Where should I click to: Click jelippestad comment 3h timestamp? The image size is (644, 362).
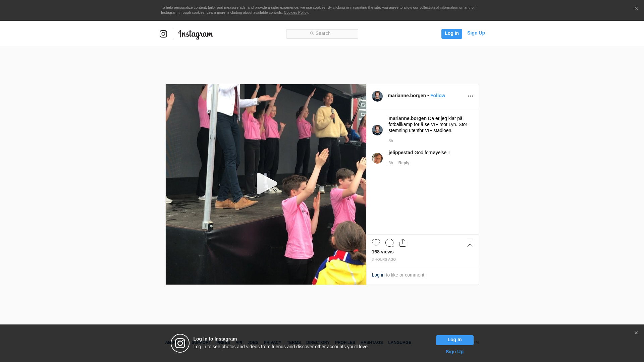click(391, 163)
